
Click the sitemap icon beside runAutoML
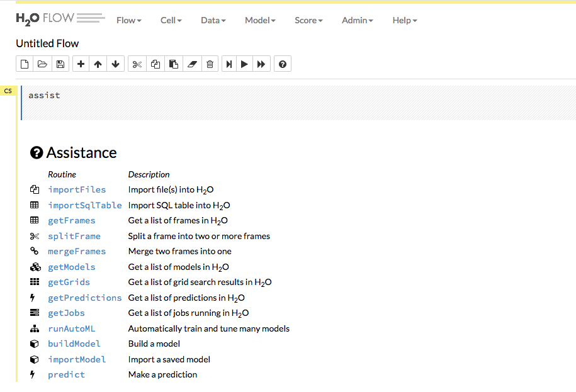coord(35,328)
